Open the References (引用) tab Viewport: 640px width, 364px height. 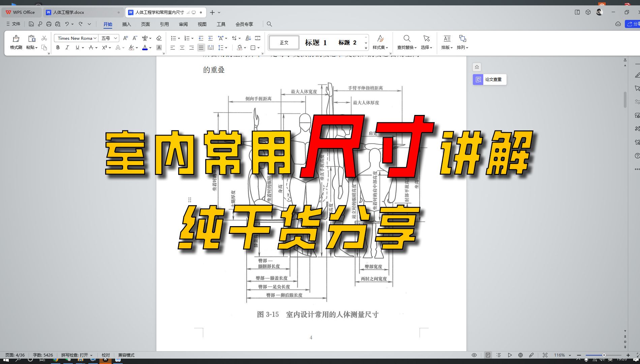[x=164, y=24]
